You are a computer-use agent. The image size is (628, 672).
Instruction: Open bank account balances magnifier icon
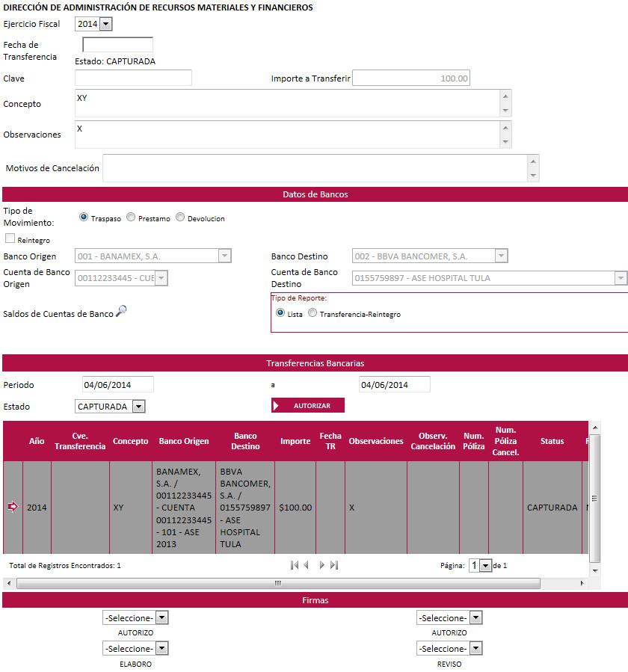click(121, 311)
